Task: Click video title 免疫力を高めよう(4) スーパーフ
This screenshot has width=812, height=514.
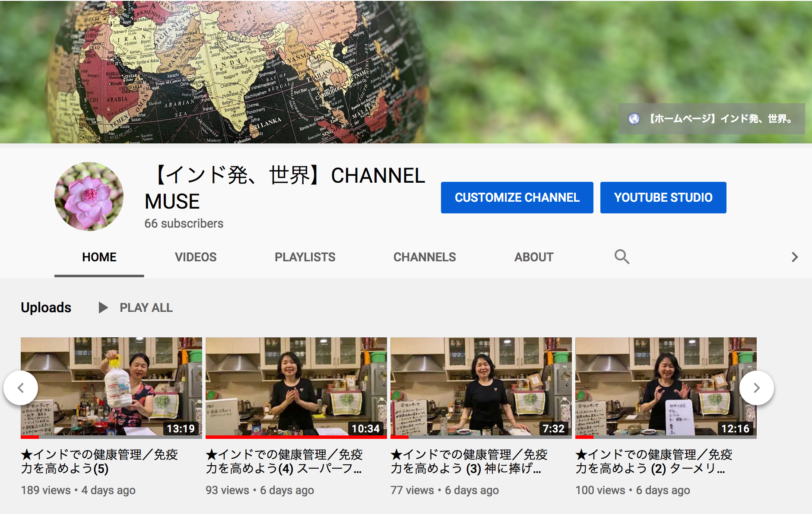Action: [285, 461]
